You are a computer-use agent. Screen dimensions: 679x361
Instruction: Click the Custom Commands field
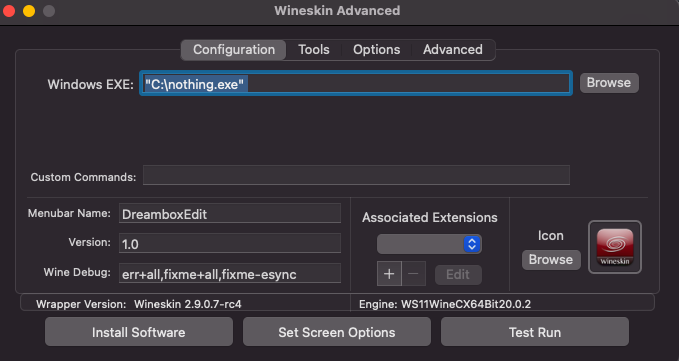point(356,175)
